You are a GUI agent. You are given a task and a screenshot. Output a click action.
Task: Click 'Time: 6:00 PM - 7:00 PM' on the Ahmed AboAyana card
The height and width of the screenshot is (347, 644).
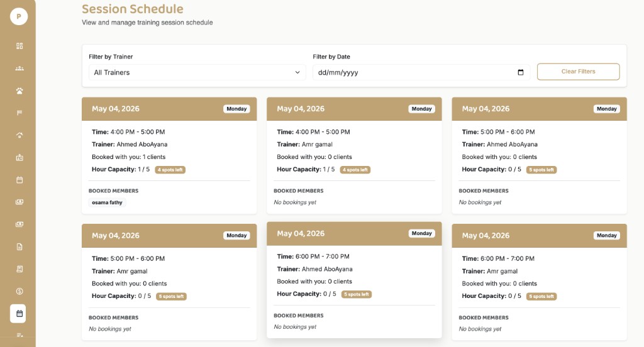313,256
